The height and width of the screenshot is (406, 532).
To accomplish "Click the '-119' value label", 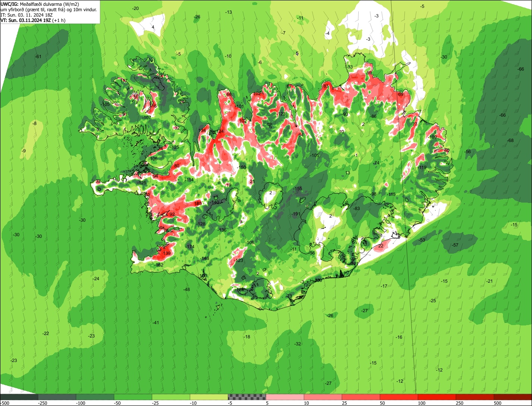I will [422, 167].
